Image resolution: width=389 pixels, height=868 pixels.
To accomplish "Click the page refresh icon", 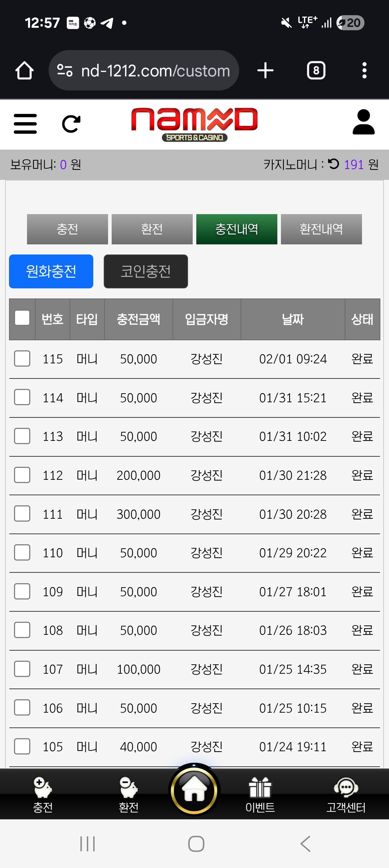I will (71, 124).
